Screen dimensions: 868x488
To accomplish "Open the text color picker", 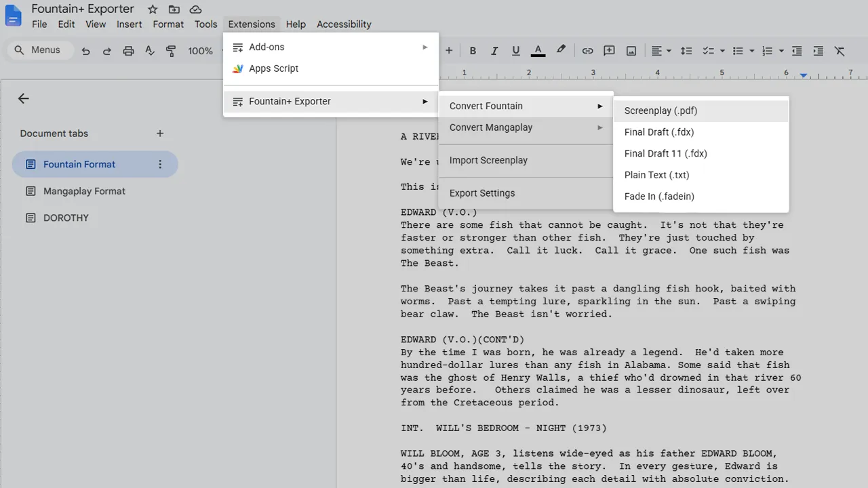I will click(x=538, y=51).
